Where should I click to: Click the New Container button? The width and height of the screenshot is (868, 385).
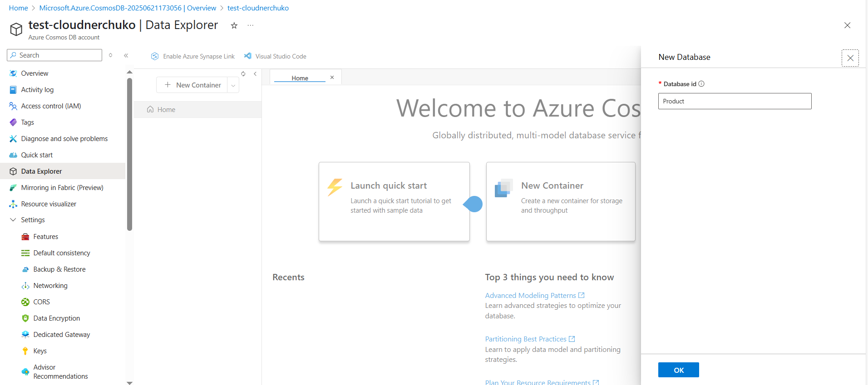pos(192,85)
